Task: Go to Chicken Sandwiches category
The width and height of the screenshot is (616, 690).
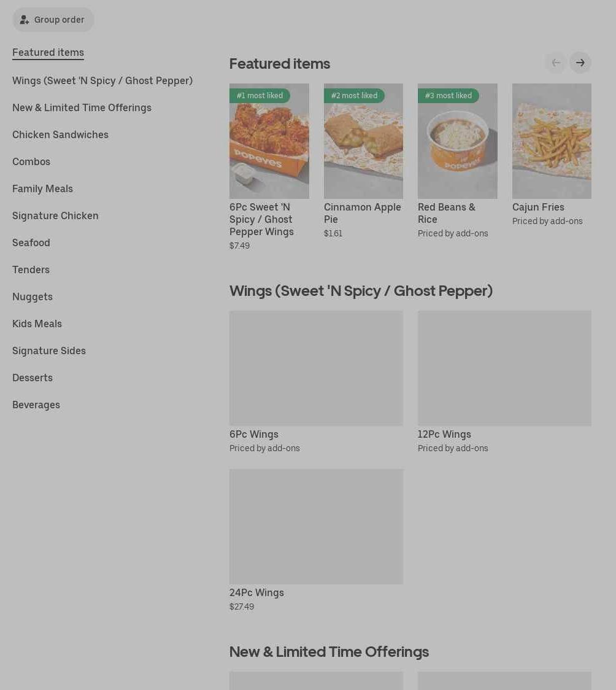Action: coord(60,134)
